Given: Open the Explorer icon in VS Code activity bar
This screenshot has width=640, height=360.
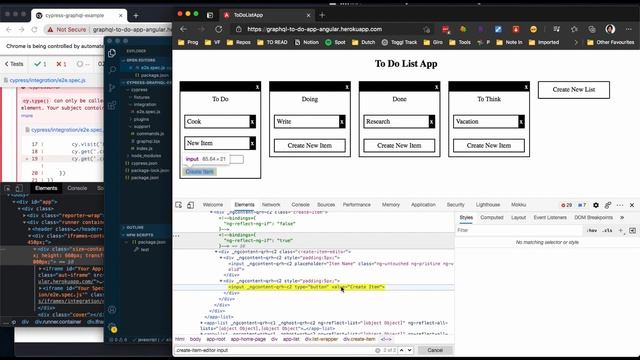Looking at the screenshot, I should point(112,53).
